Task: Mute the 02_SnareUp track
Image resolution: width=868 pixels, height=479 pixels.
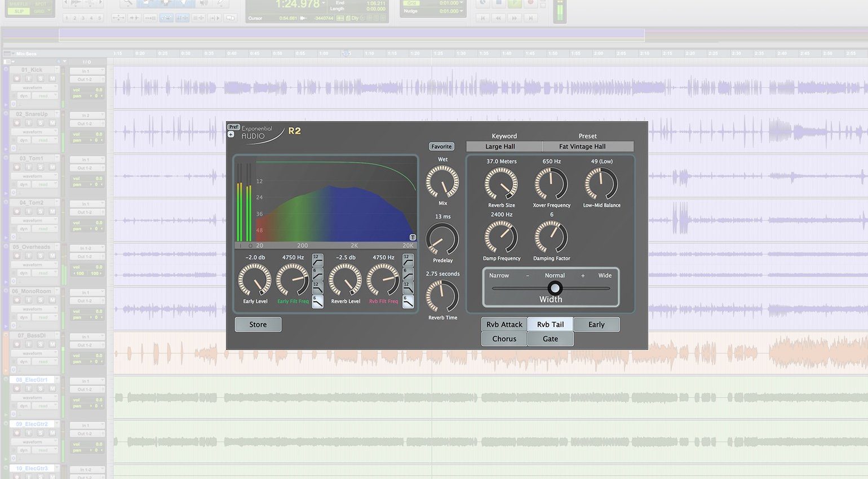Action: [52, 123]
